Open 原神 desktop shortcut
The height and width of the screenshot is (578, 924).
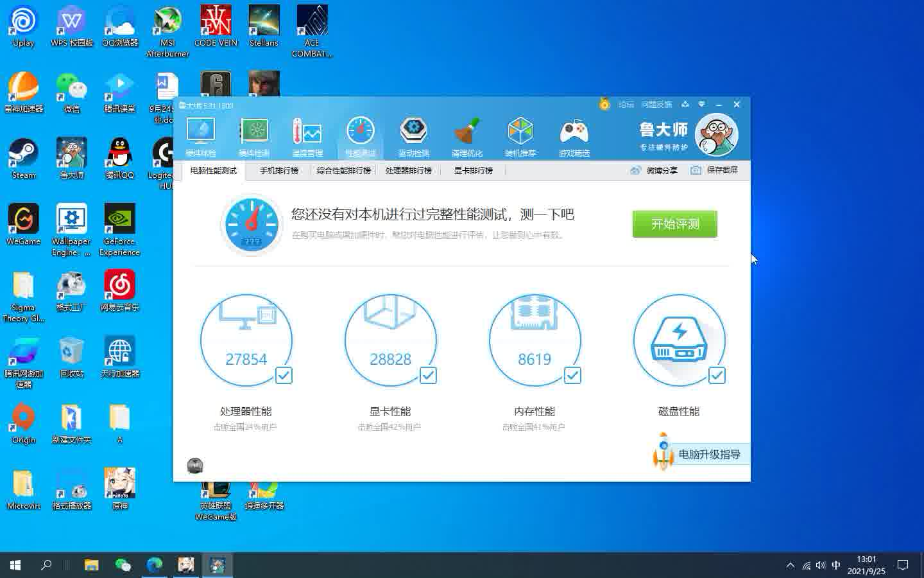[120, 489]
